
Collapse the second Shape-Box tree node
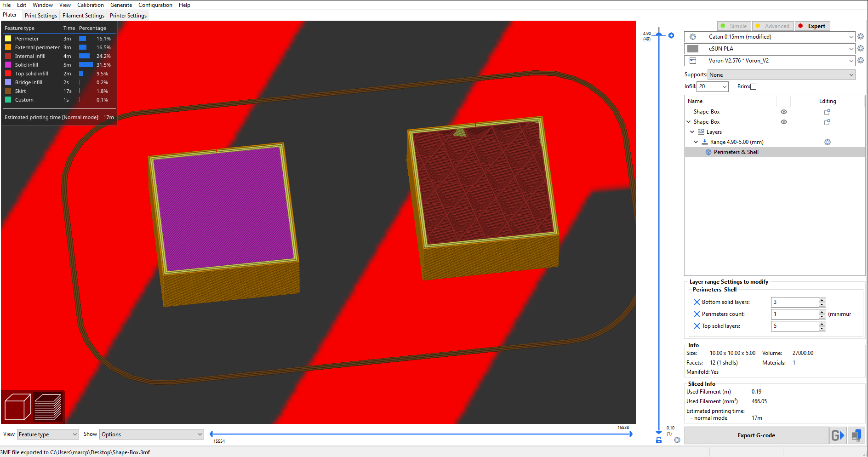[689, 122]
